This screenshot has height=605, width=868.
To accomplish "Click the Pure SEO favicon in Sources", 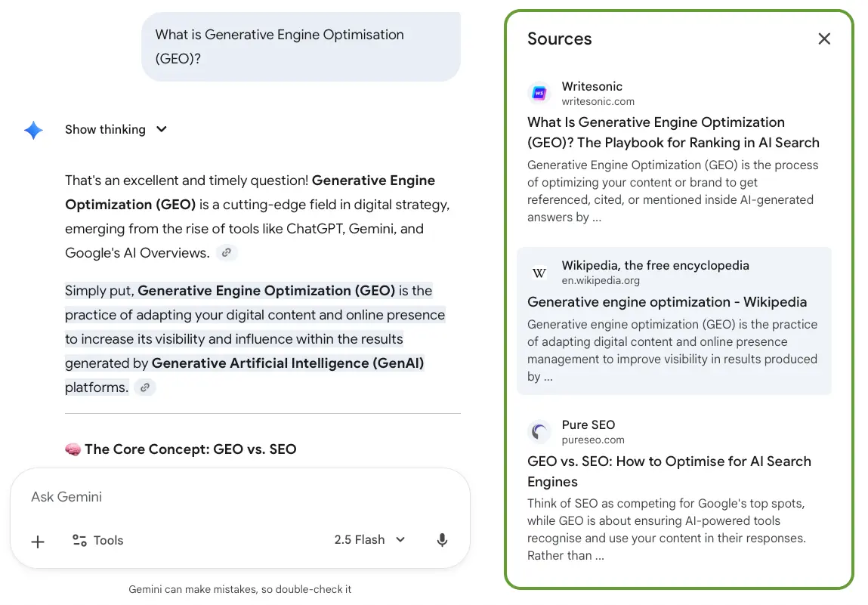I will coord(539,431).
